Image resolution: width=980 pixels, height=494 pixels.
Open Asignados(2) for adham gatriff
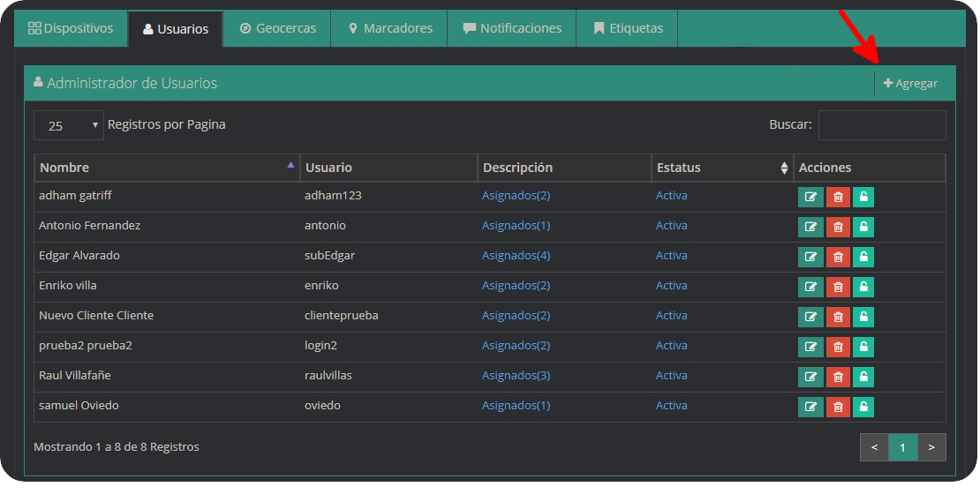pyautogui.click(x=516, y=196)
